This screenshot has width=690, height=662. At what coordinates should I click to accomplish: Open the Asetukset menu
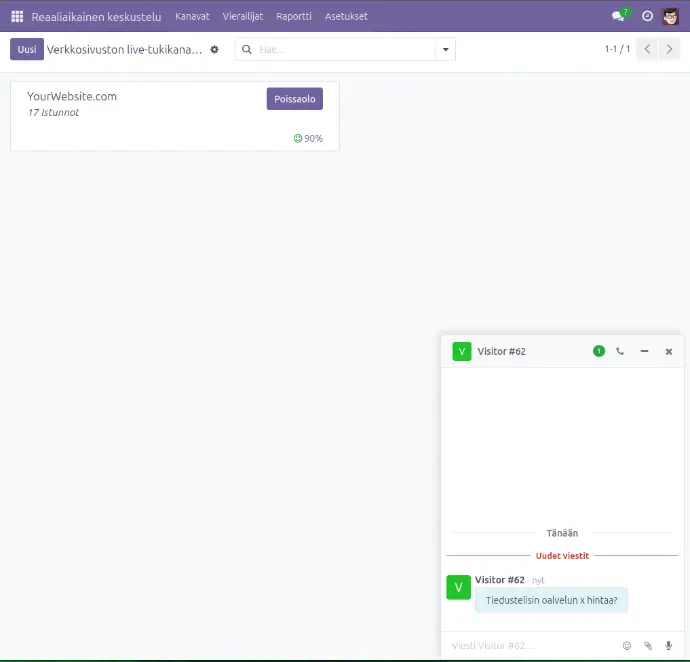[x=346, y=16]
